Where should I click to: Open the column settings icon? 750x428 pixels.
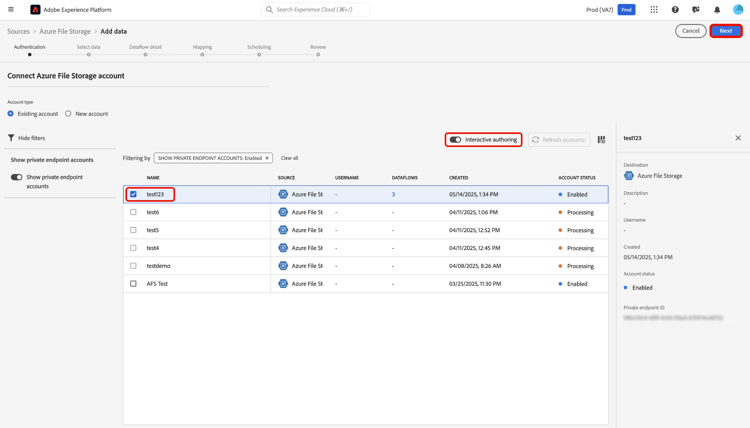point(601,140)
